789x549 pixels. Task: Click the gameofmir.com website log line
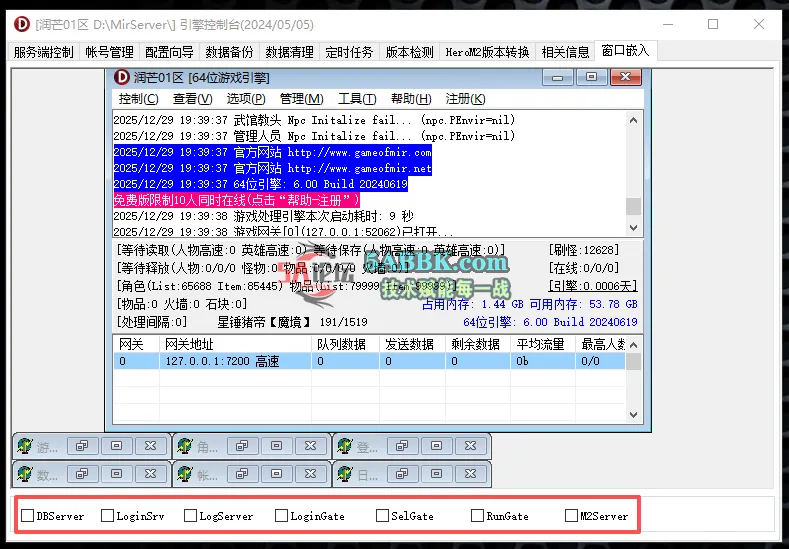click(x=272, y=152)
